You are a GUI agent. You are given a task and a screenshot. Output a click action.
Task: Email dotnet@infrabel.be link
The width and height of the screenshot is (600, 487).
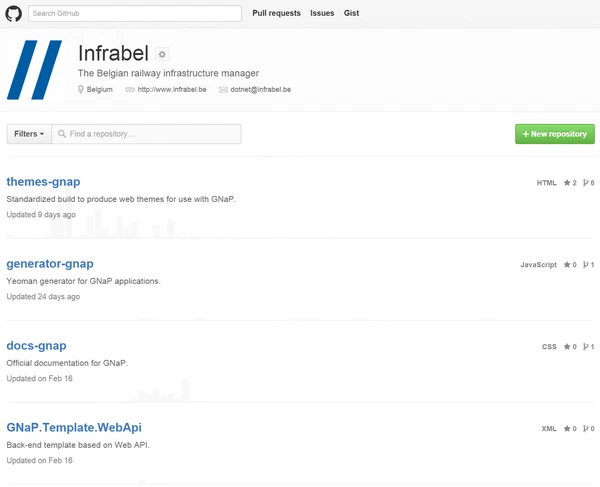point(261,90)
